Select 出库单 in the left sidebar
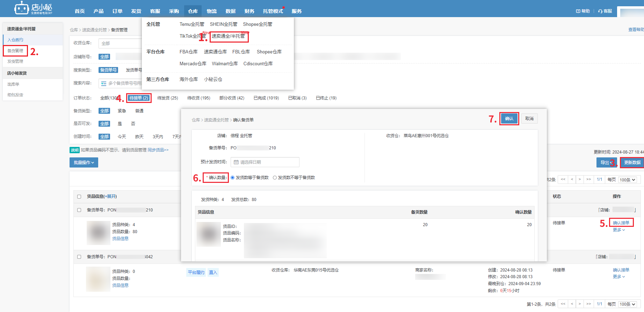Image resolution: width=644 pixels, height=312 pixels. [x=13, y=84]
